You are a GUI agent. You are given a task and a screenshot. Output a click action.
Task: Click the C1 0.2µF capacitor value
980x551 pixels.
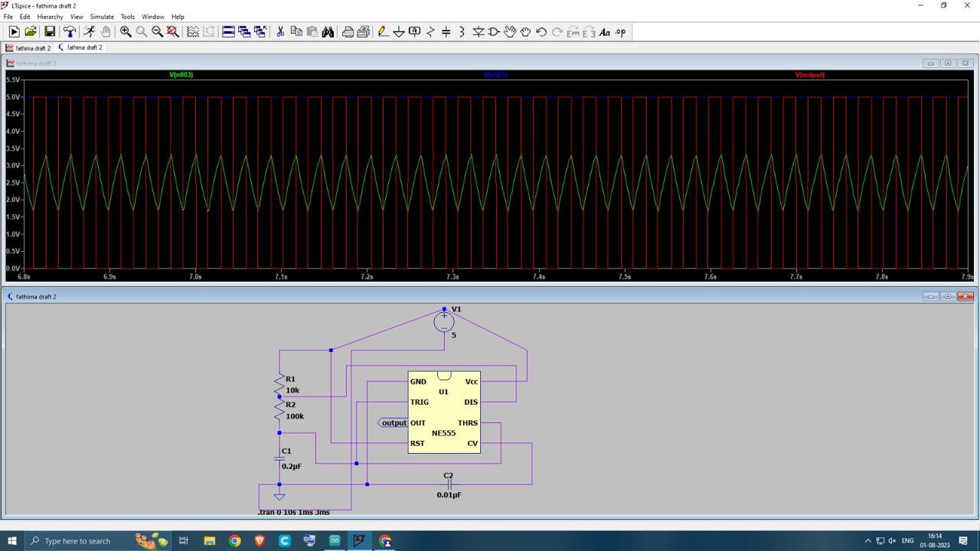[292, 466]
